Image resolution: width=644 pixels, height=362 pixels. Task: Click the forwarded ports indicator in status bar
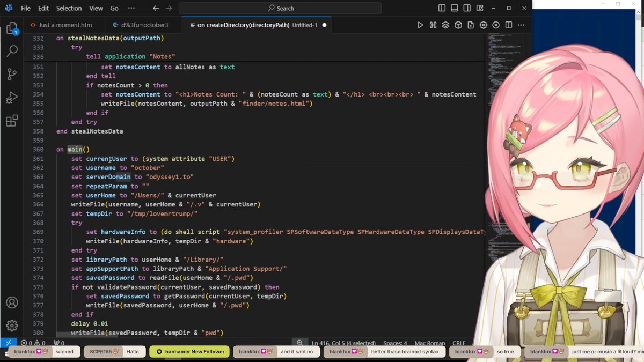click(x=59, y=343)
